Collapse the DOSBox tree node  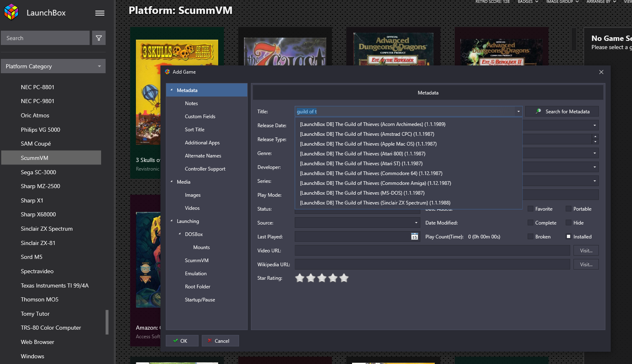click(180, 234)
